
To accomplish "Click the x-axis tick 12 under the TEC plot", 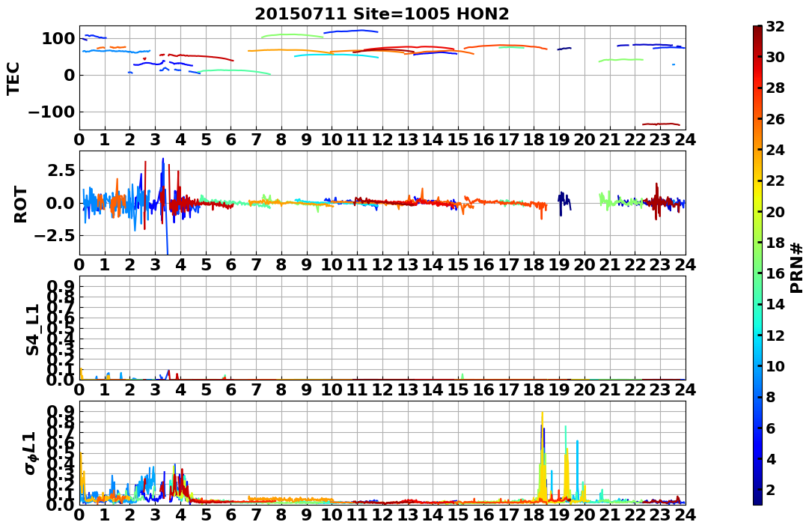I will pos(382,140).
